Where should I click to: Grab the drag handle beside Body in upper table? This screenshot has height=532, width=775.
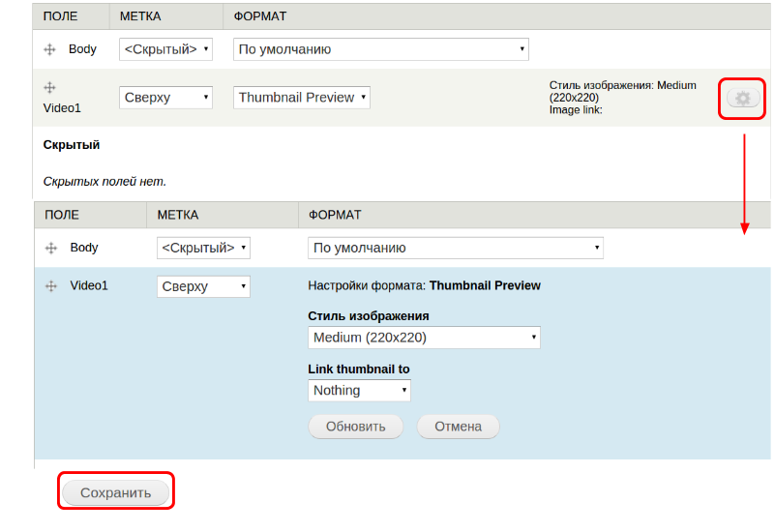[49, 49]
